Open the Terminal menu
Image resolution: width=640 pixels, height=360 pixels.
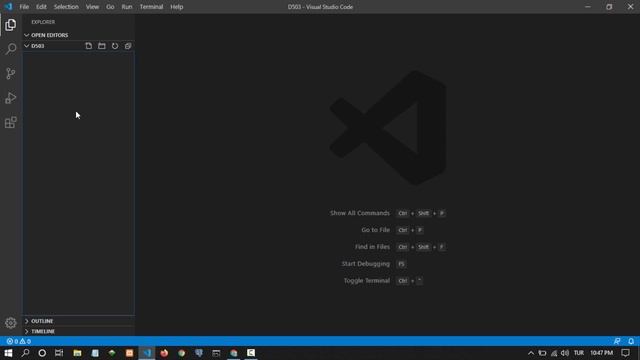(x=151, y=7)
